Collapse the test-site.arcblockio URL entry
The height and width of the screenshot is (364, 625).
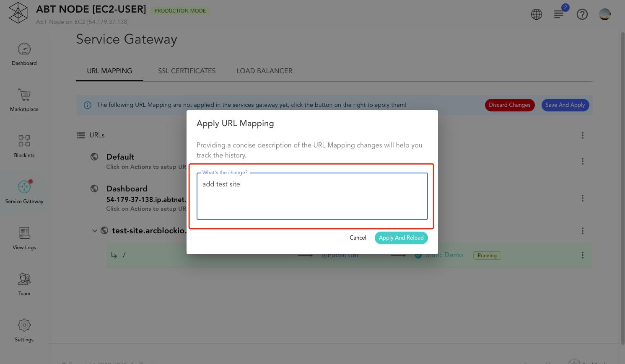tap(95, 231)
